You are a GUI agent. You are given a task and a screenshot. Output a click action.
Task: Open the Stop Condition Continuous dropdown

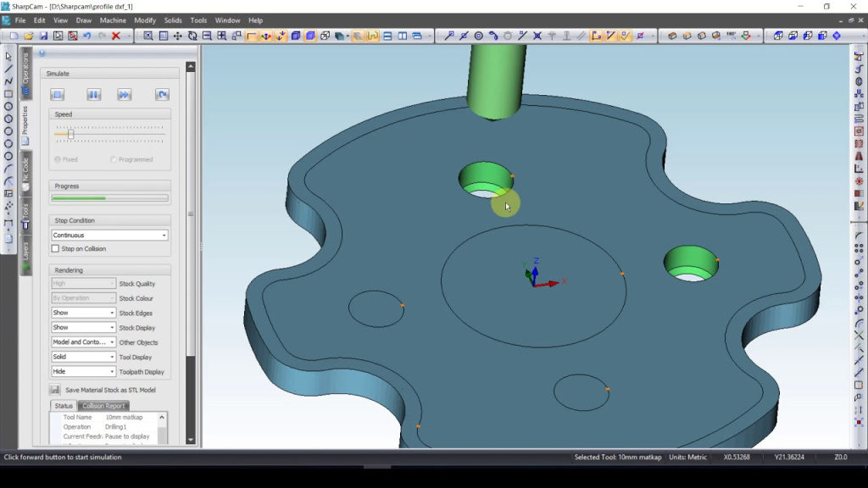click(x=109, y=236)
